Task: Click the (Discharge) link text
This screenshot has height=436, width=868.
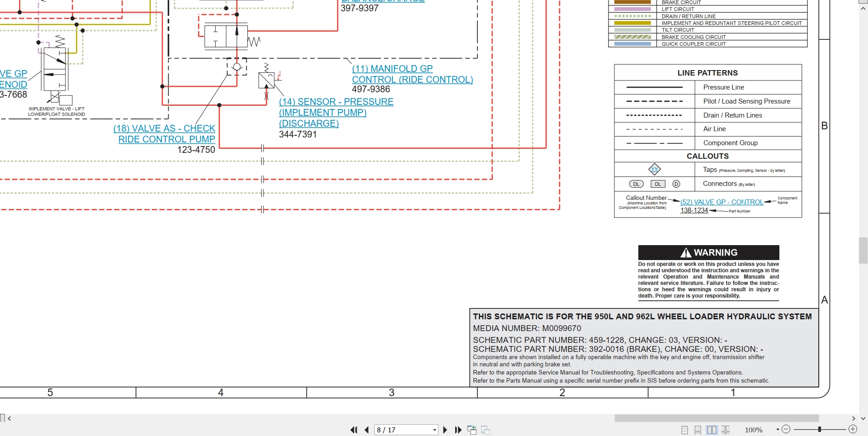Action: (x=309, y=123)
